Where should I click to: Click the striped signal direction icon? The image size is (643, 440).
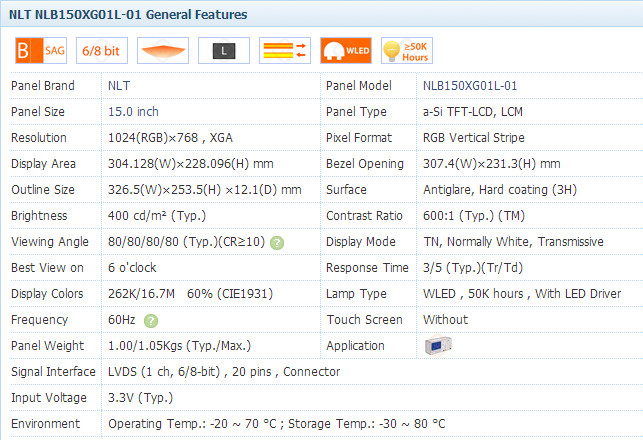coord(285,50)
